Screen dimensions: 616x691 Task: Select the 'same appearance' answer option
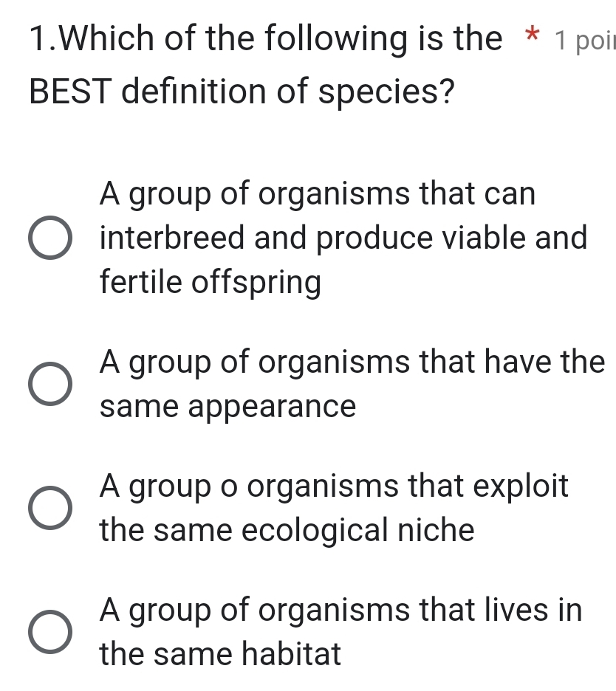(x=49, y=385)
